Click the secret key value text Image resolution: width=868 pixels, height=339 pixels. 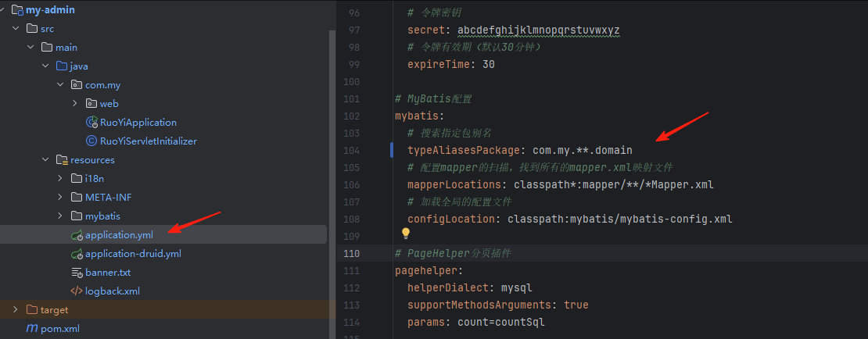tap(538, 30)
